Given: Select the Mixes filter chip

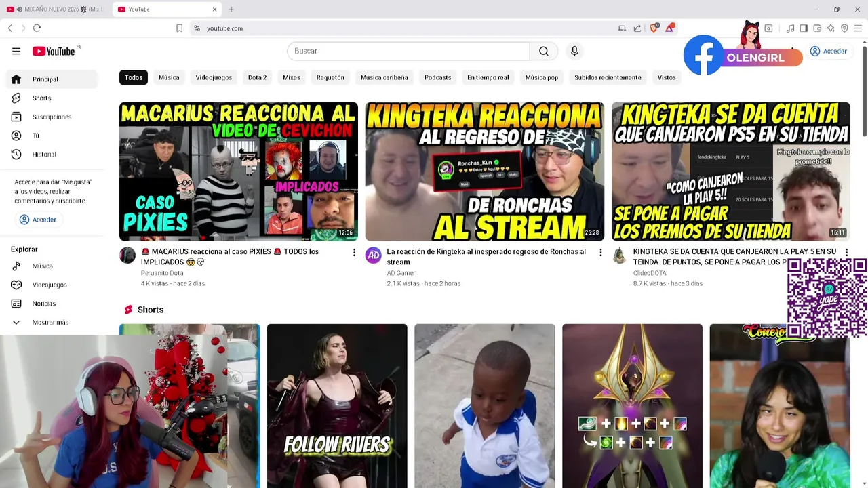Looking at the screenshot, I should [292, 77].
